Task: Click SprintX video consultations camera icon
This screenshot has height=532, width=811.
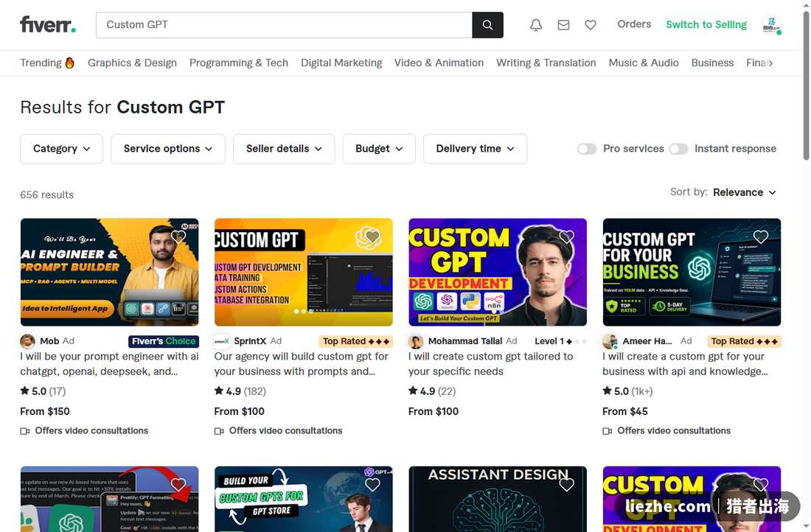Action: [219, 431]
